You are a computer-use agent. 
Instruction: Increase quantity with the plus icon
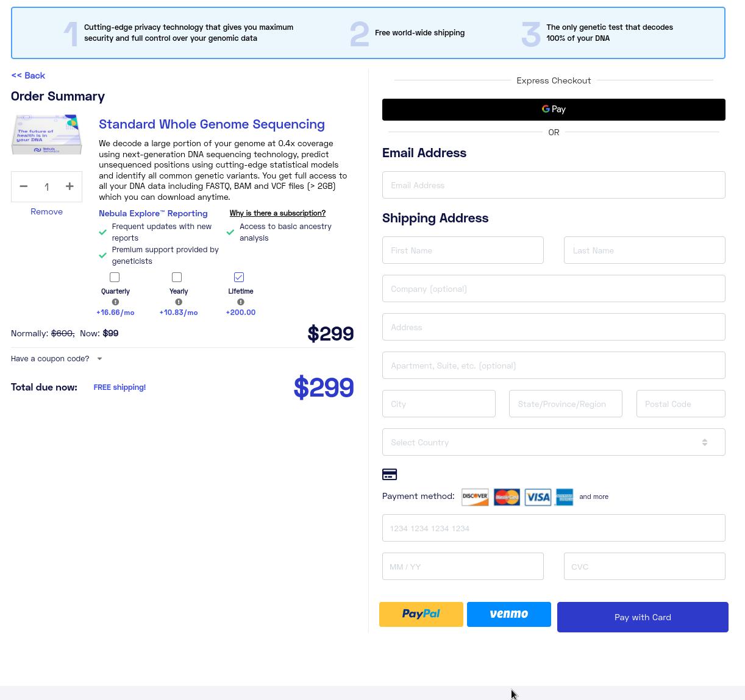(x=70, y=186)
